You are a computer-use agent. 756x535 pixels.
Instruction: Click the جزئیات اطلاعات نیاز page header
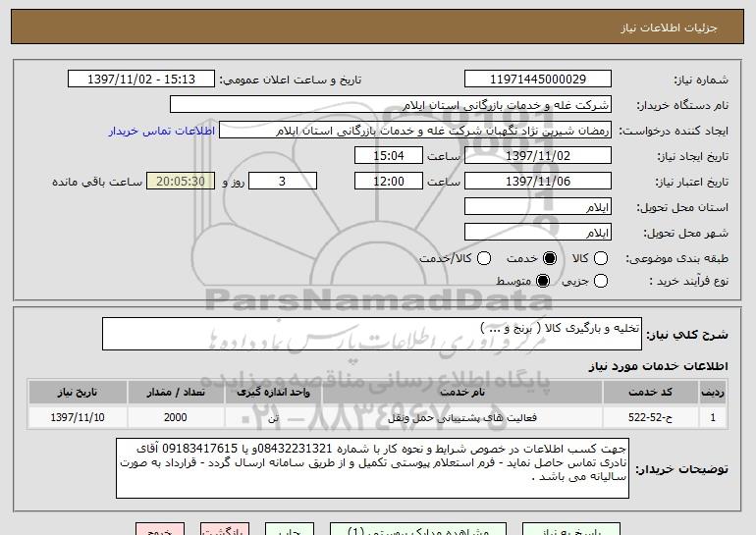coord(669,27)
